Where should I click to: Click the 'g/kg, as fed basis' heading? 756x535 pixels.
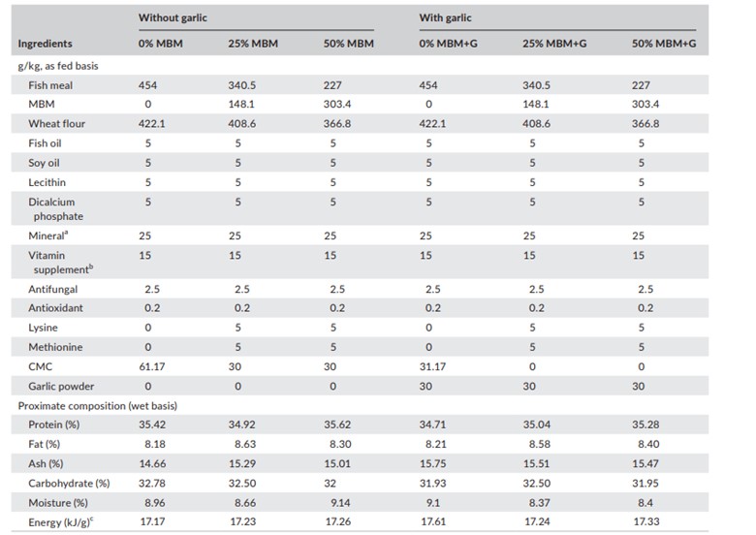[x=57, y=66]
